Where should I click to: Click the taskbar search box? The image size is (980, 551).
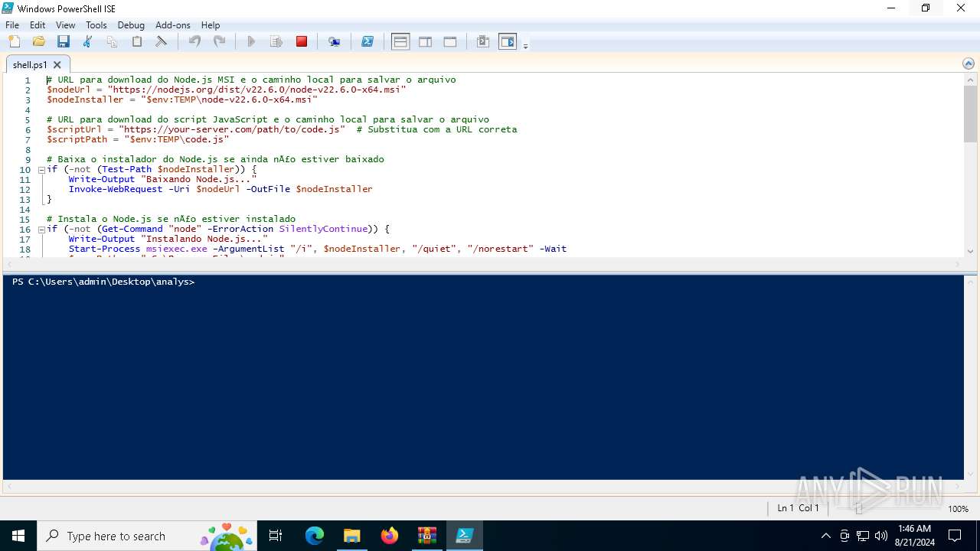(147, 536)
